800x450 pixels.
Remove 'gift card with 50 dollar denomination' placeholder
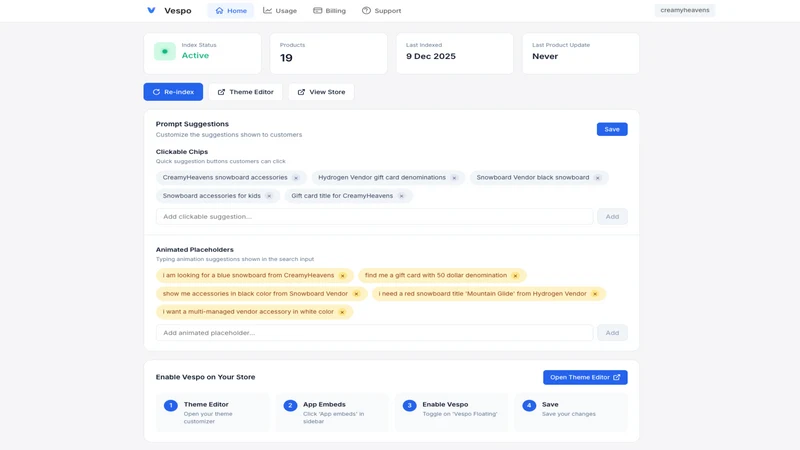tap(515, 276)
